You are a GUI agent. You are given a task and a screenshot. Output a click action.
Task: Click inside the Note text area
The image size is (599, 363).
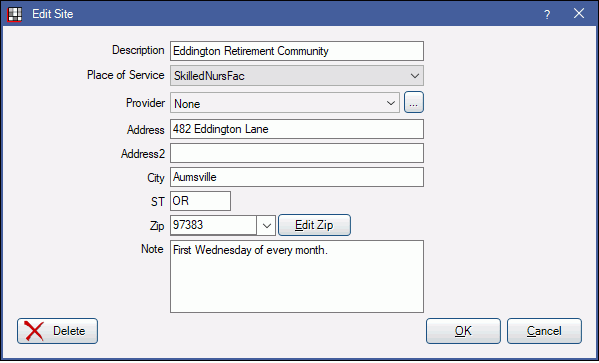click(297, 277)
